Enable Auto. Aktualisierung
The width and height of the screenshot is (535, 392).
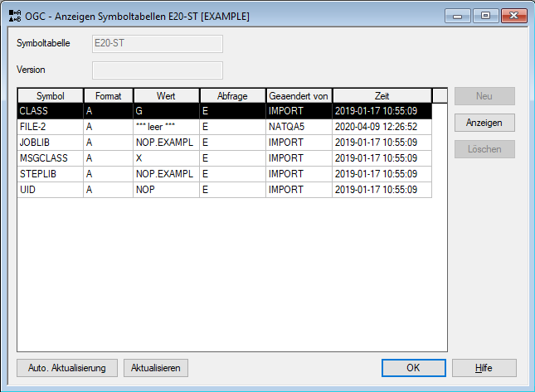tap(66, 367)
